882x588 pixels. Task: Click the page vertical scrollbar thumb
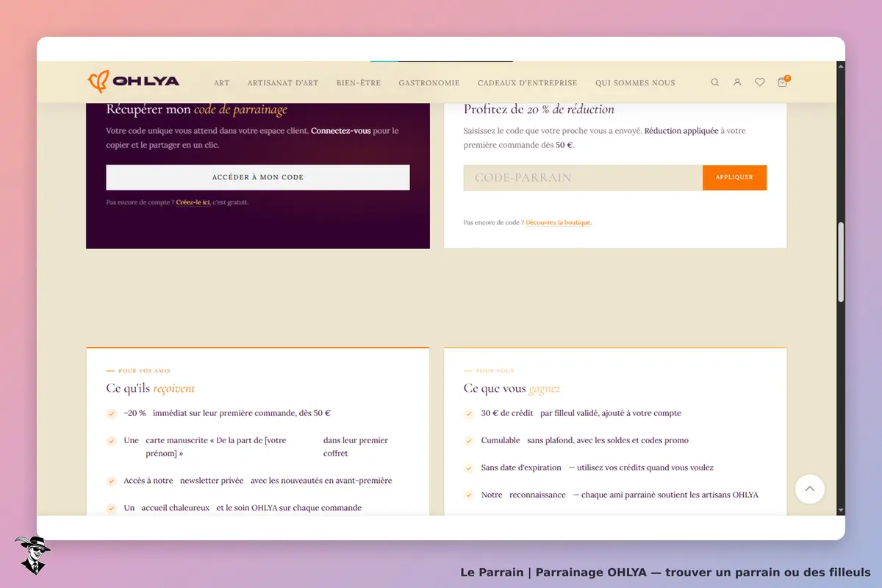[x=841, y=261]
